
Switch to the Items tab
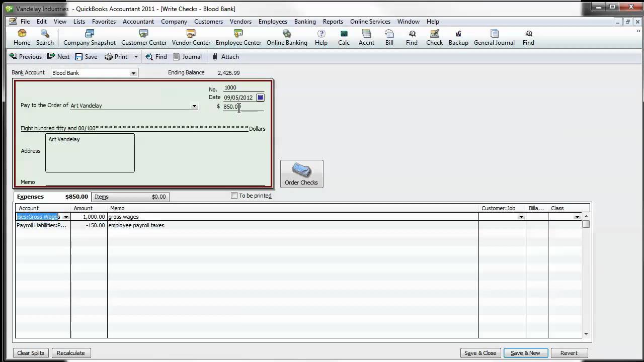130,197
